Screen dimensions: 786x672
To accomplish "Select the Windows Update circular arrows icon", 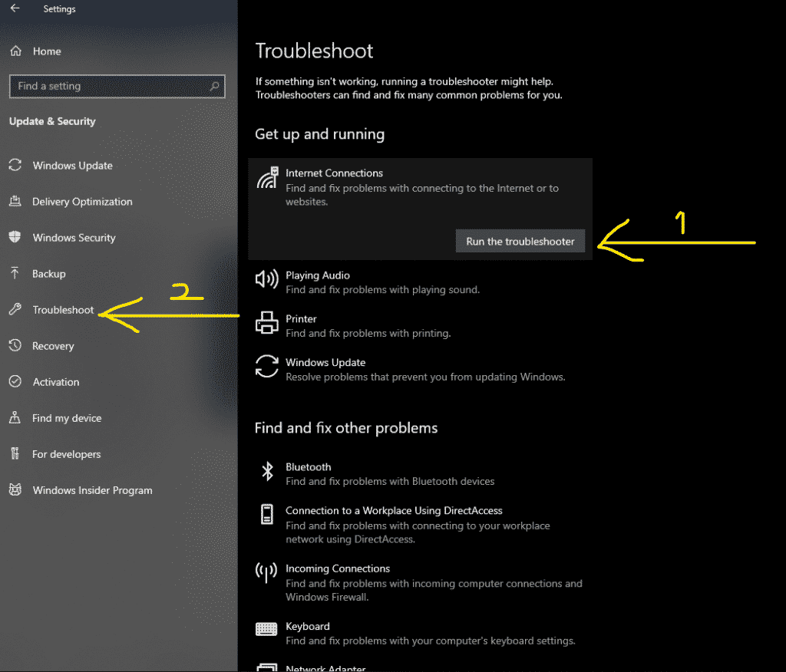I will pos(266,367).
